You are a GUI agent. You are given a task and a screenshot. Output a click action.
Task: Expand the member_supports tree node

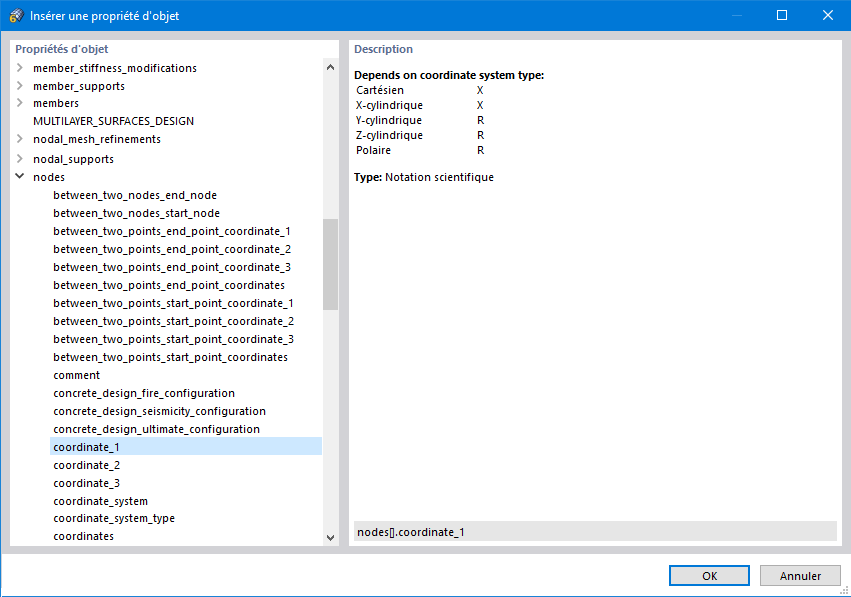[19, 86]
